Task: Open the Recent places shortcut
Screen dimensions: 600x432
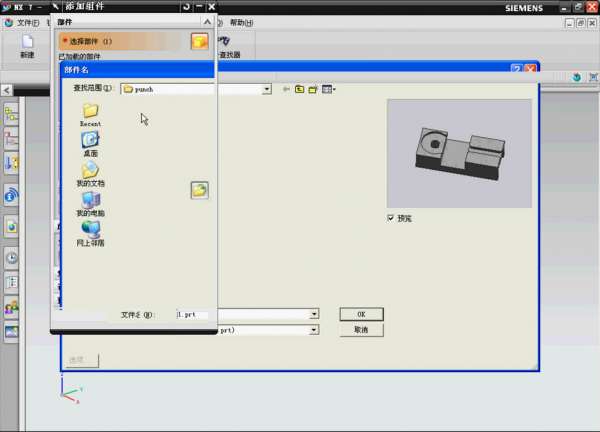Action: (x=90, y=115)
